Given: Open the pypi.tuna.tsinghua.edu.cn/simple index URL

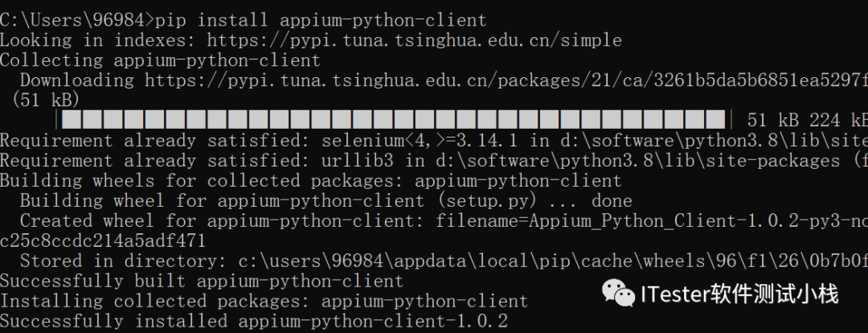Looking at the screenshot, I should click(x=414, y=40).
